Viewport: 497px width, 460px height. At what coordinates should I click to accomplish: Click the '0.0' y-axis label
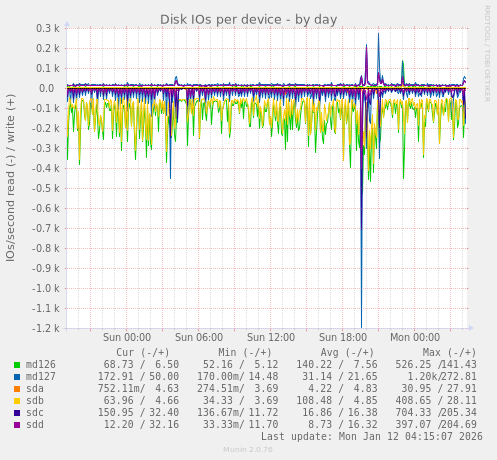click(47, 88)
